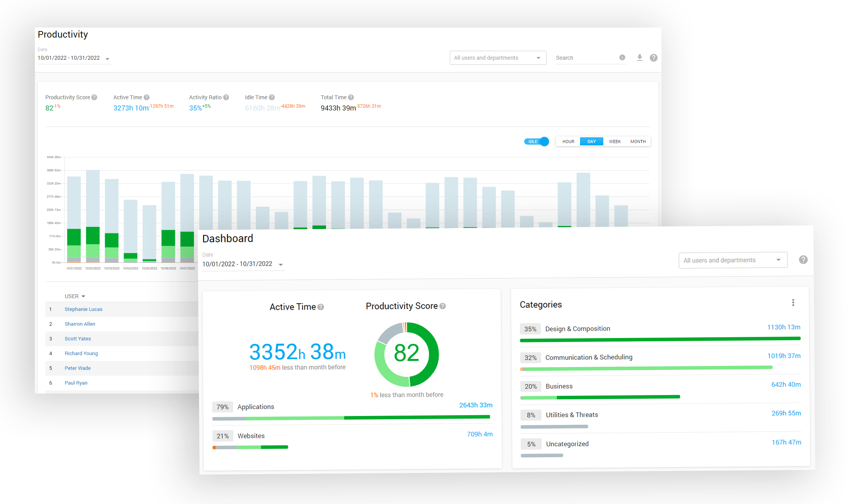The image size is (853, 504).
Task: Click the Productivity page help icon
Action: point(654,58)
